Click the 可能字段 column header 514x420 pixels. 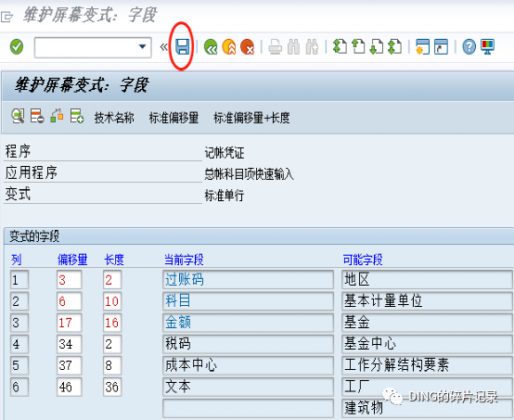coord(363,260)
